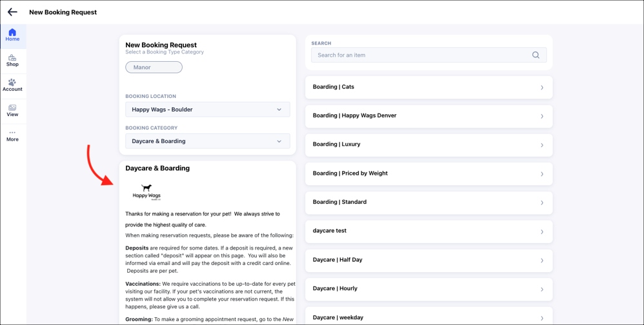The image size is (644, 325).
Task: Select Daycare | Hourly item
Action: tap(428, 289)
